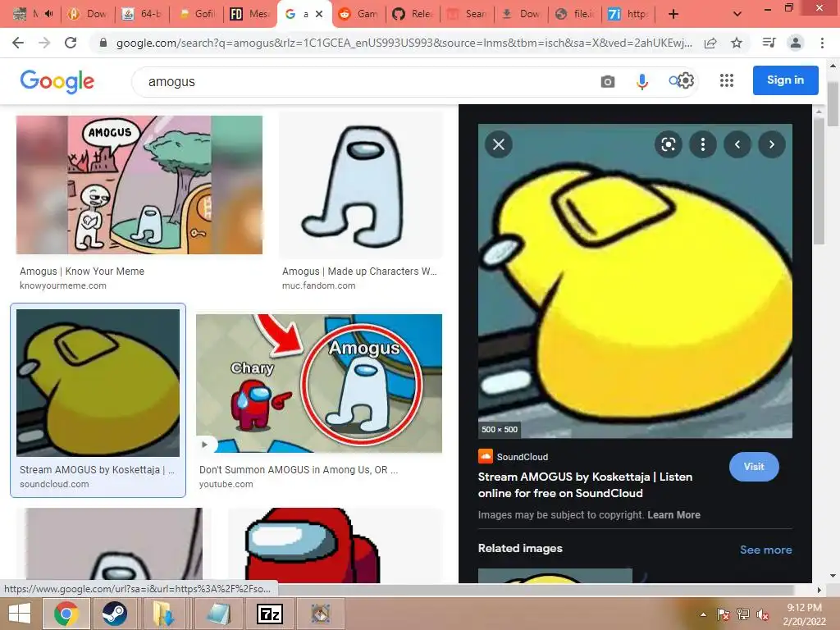Search inside image with Lens icon
Screen dimensions: 840x630
[668, 144]
